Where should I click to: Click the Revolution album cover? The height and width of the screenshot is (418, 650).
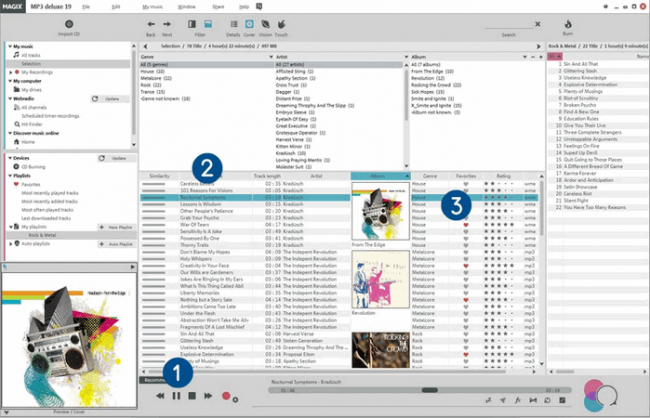[381, 279]
